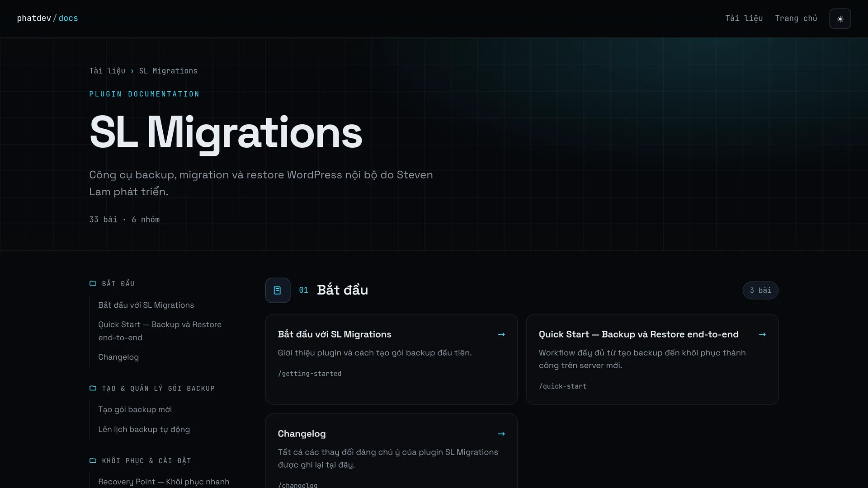Open the Changelog card title
Image resolution: width=868 pixels, height=488 pixels.
tap(302, 434)
